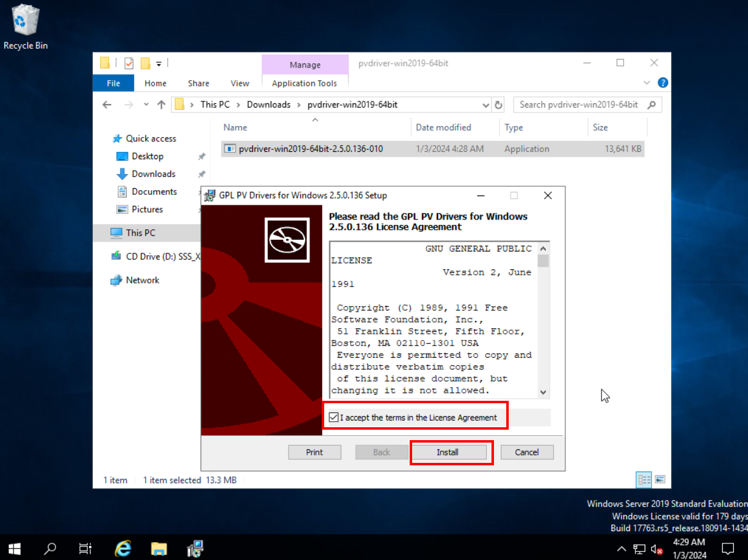Expand the ribbon with the chevron

tap(647, 83)
